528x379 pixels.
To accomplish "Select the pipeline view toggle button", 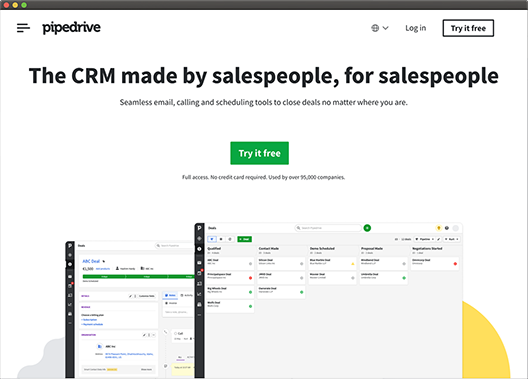I will [x=212, y=239].
